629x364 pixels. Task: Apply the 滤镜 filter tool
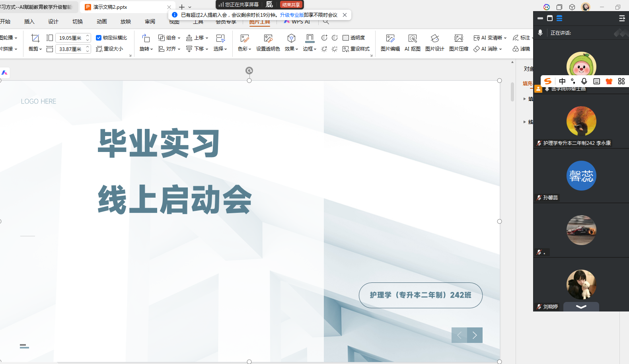tap(521, 49)
